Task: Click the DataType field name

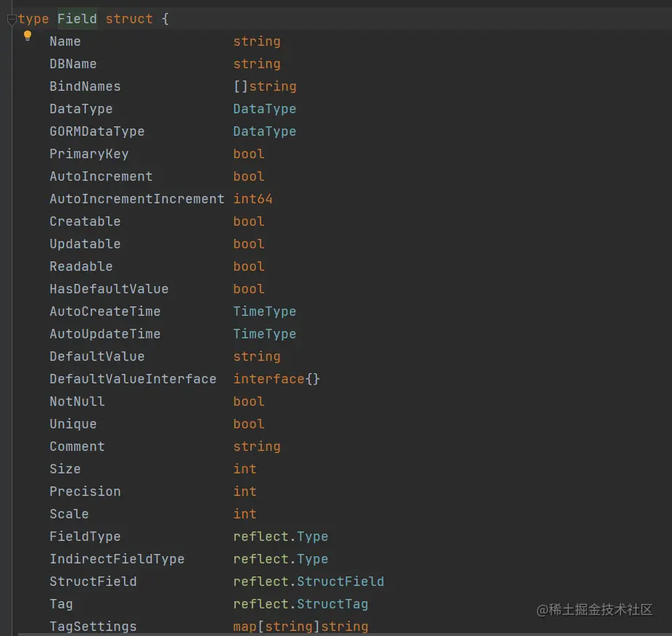Action: pos(81,109)
